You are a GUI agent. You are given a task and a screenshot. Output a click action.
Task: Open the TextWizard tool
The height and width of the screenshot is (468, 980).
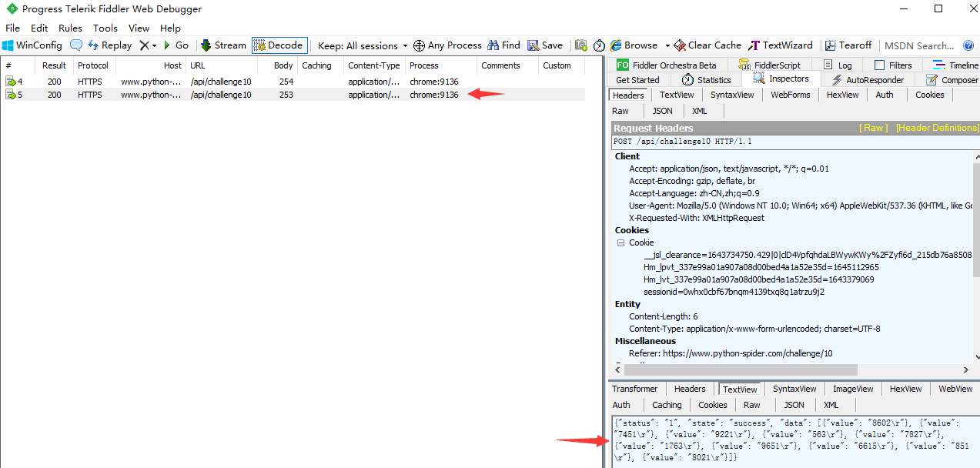tap(781, 45)
